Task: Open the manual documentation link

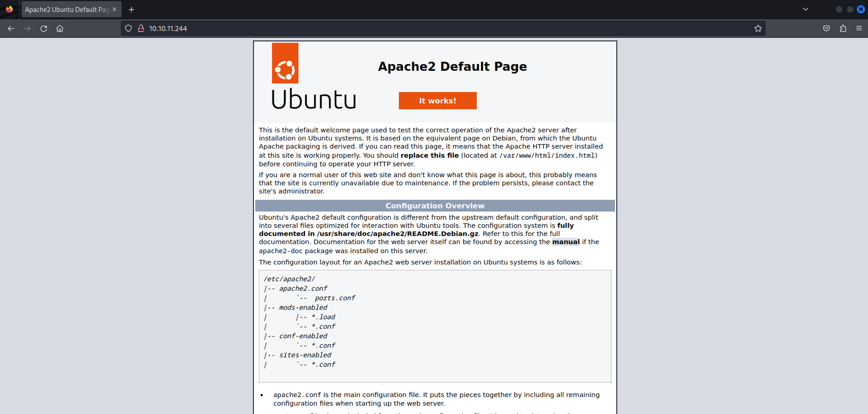Action: click(x=566, y=242)
